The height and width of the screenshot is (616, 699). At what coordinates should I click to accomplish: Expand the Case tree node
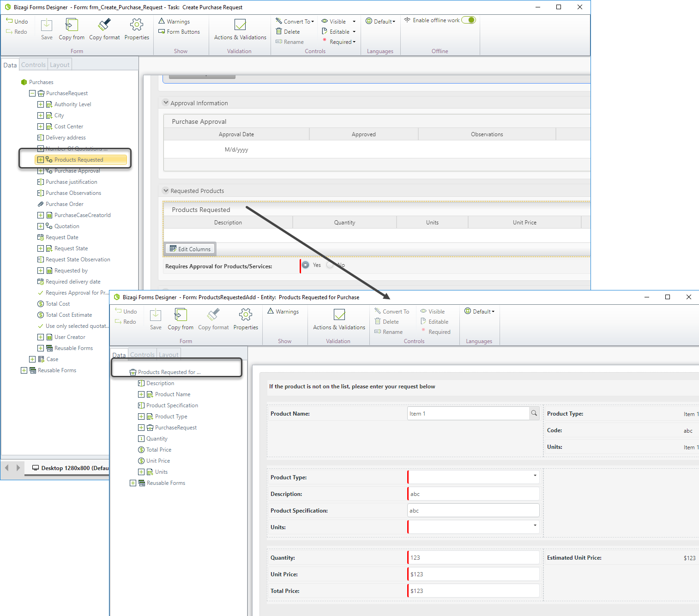coord(32,359)
